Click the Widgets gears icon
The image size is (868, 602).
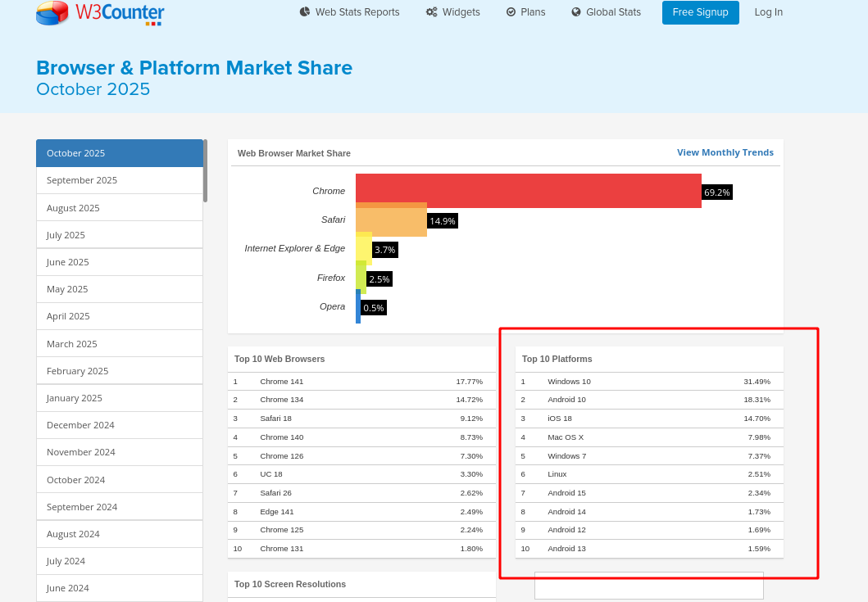431,12
